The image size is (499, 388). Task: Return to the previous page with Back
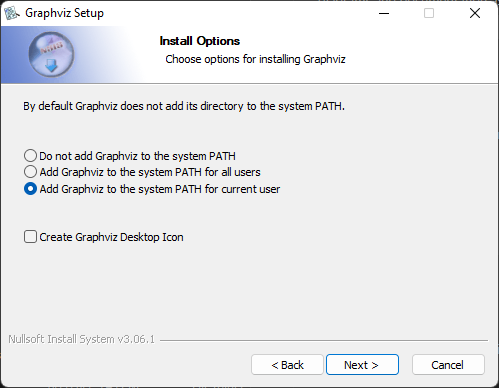coord(287,365)
